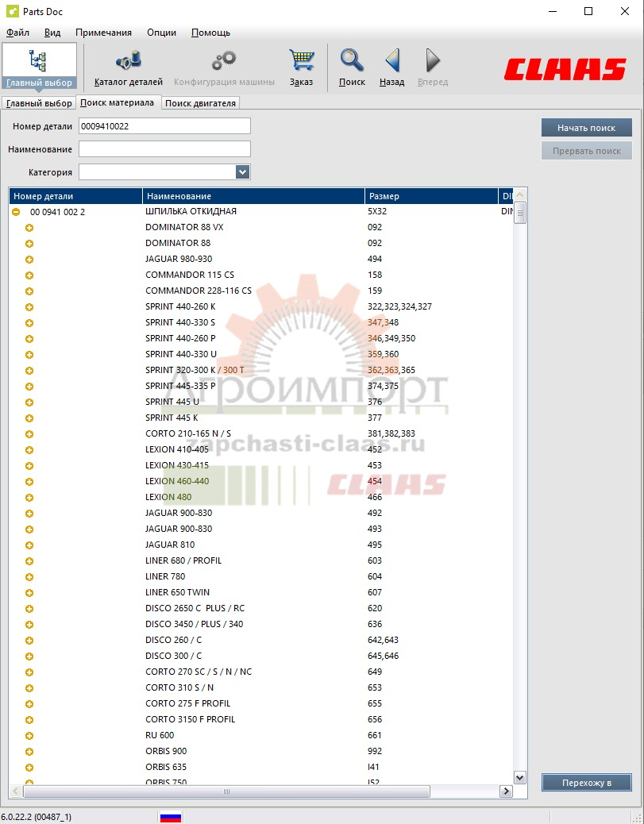Screen dimensions: 644x824
Task: Sort by Номер детали column header
Action: [x=75, y=196]
